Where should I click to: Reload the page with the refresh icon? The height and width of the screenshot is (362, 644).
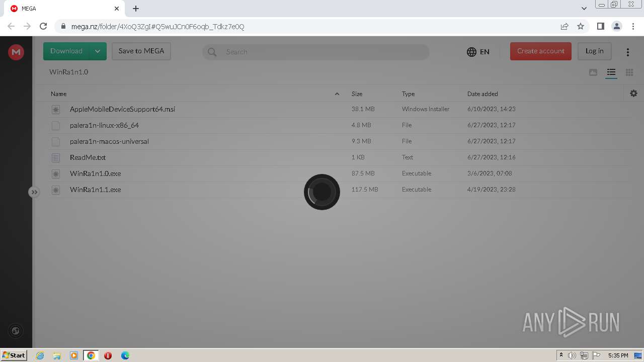click(x=43, y=26)
